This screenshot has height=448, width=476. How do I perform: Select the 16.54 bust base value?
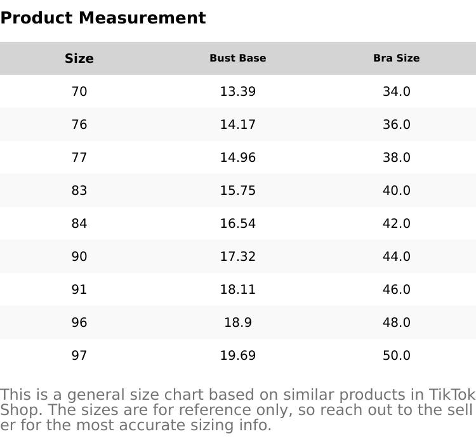(238, 223)
